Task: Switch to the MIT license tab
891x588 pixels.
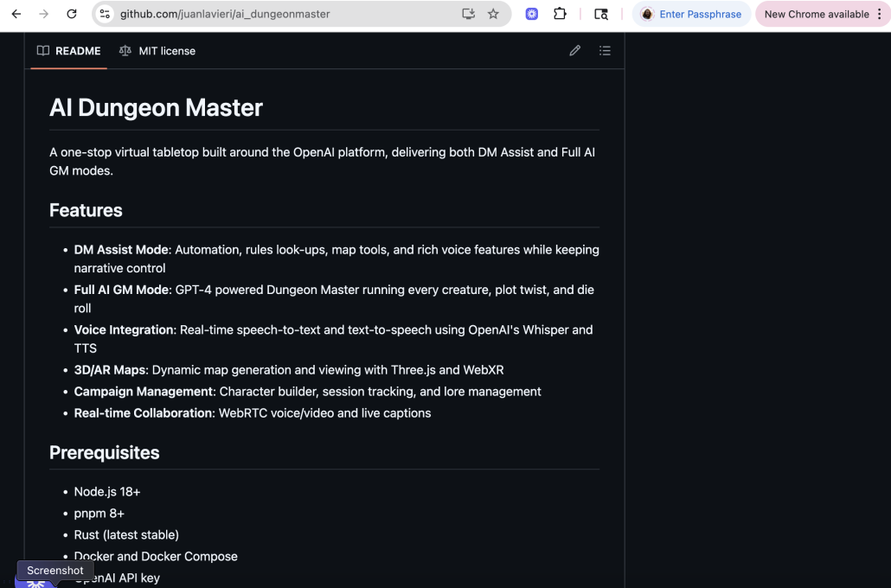Action: (x=157, y=51)
